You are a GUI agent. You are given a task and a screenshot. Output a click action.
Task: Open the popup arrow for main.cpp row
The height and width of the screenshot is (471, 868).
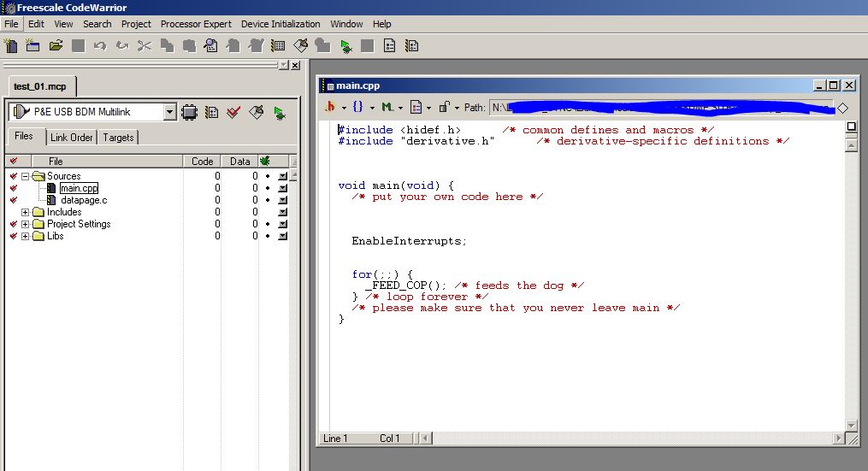pyautogui.click(x=283, y=188)
